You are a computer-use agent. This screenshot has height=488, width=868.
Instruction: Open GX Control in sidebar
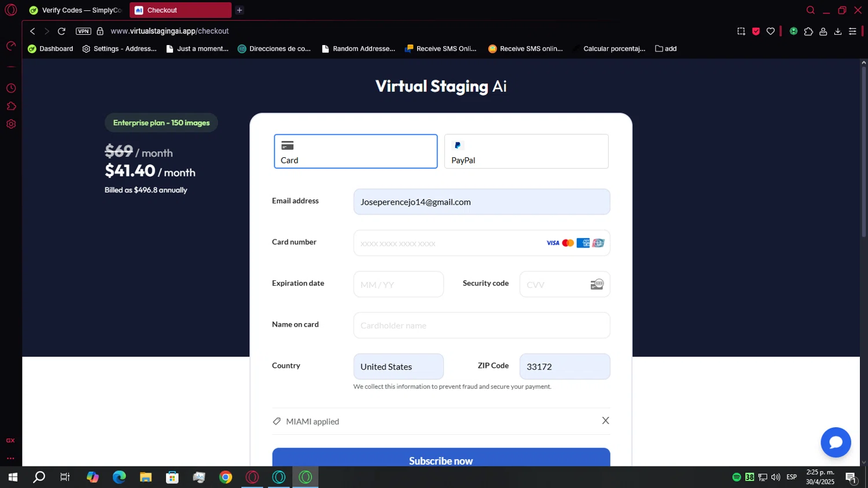point(10,46)
